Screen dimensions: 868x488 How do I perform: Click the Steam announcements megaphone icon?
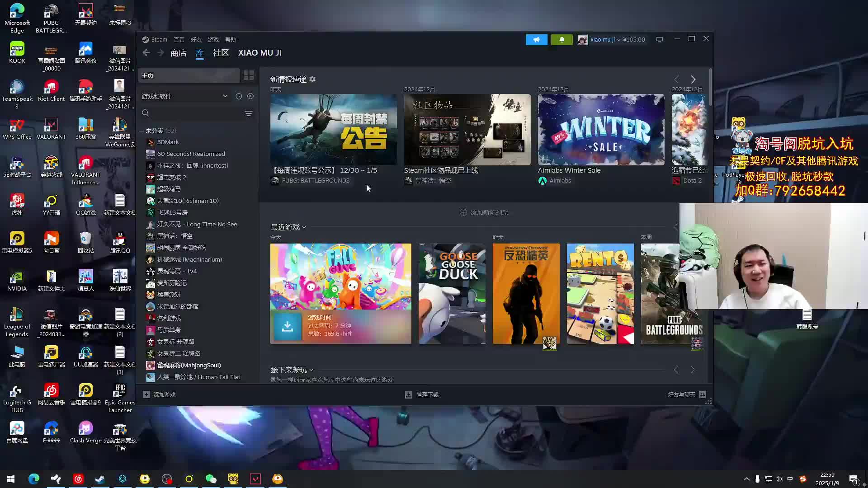536,40
